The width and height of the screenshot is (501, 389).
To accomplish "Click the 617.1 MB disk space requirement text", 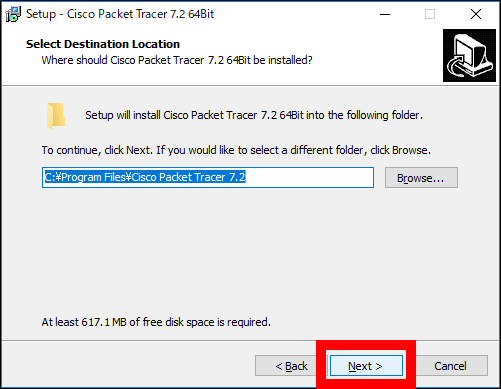I will tap(156, 322).
